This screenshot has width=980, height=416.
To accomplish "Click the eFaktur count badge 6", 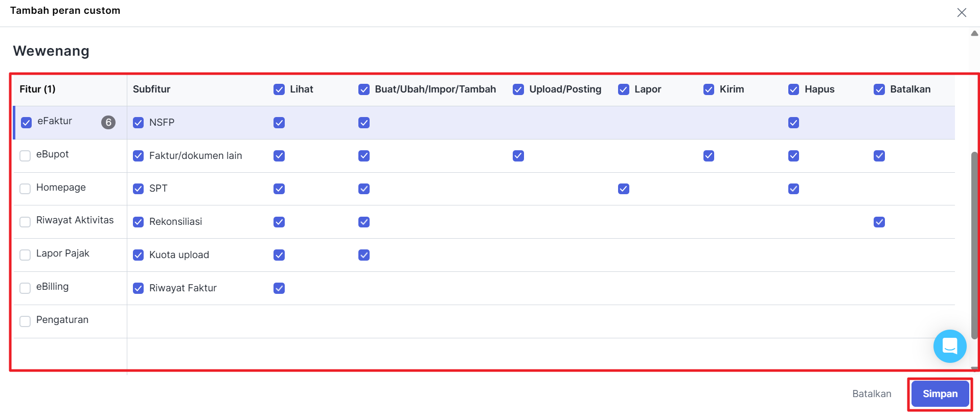I will tap(108, 122).
